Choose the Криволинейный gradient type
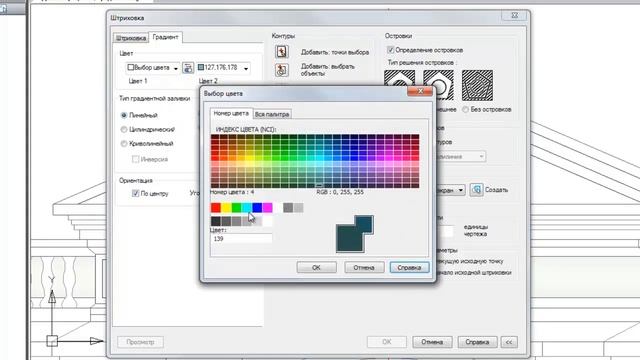This screenshot has height=360, width=640. click(124, 144)
